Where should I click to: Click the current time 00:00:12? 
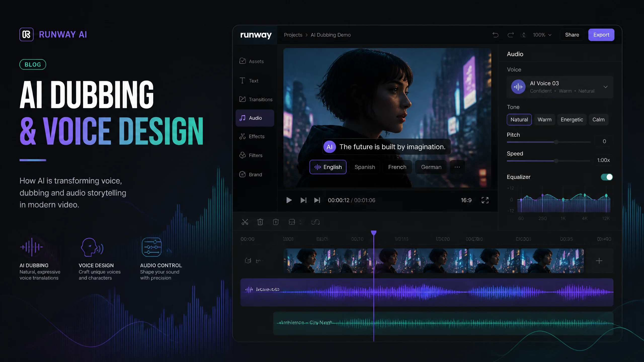tap(339, 200)
